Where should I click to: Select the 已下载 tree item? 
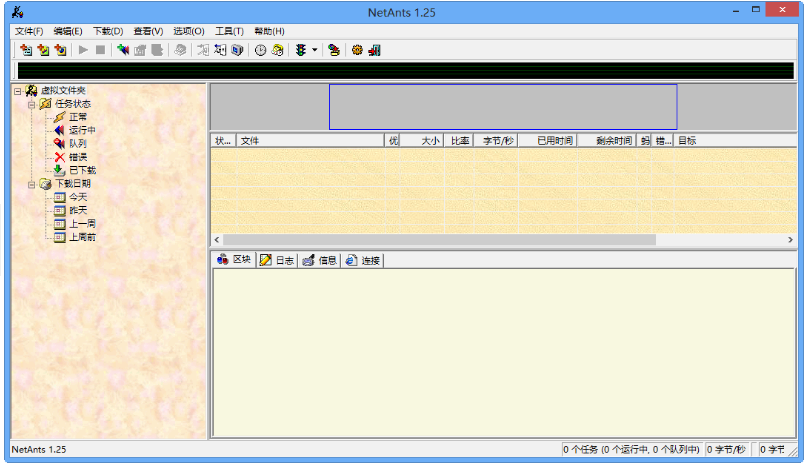81,170
